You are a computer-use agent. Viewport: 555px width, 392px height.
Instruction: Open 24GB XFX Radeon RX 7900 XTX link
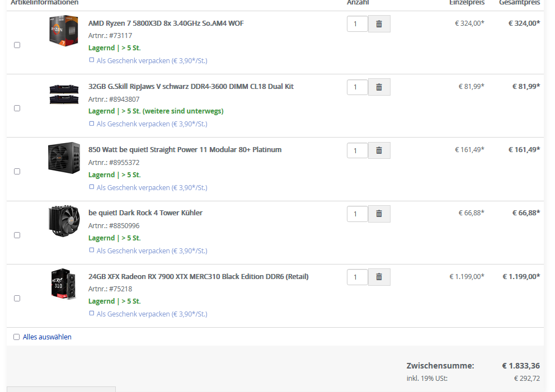coord(198,277)
